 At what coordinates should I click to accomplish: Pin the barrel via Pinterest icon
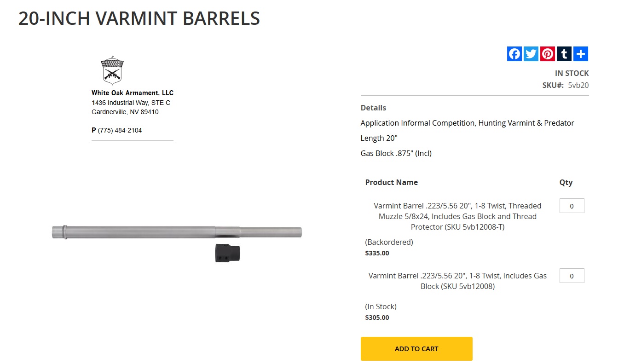pyautogui.click(x=548, y=54)
